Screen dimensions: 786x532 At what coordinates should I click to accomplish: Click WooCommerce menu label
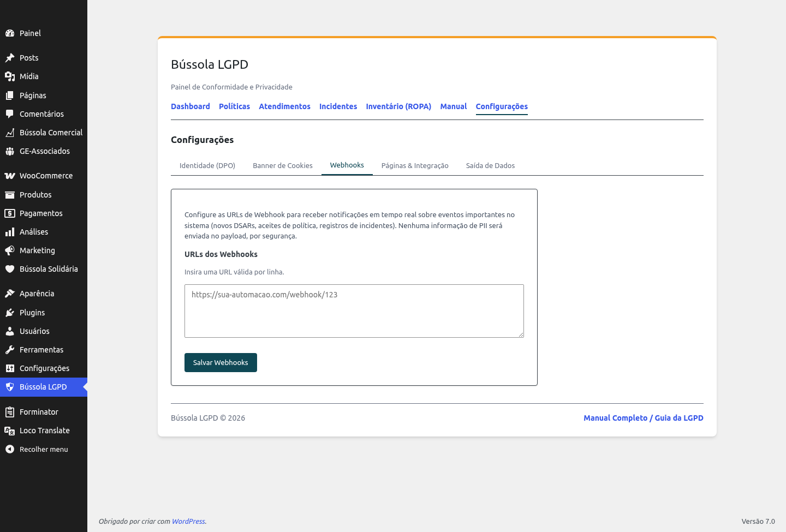46,176
